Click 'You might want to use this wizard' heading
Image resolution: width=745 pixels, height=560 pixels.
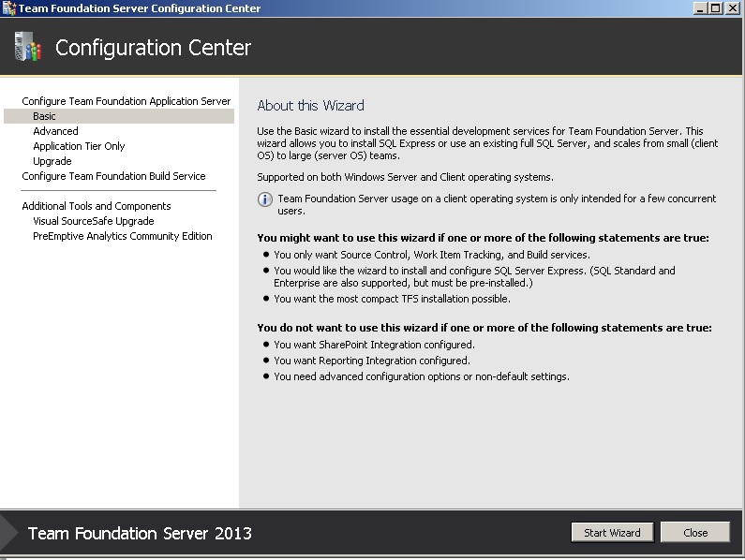pos(483,238)
